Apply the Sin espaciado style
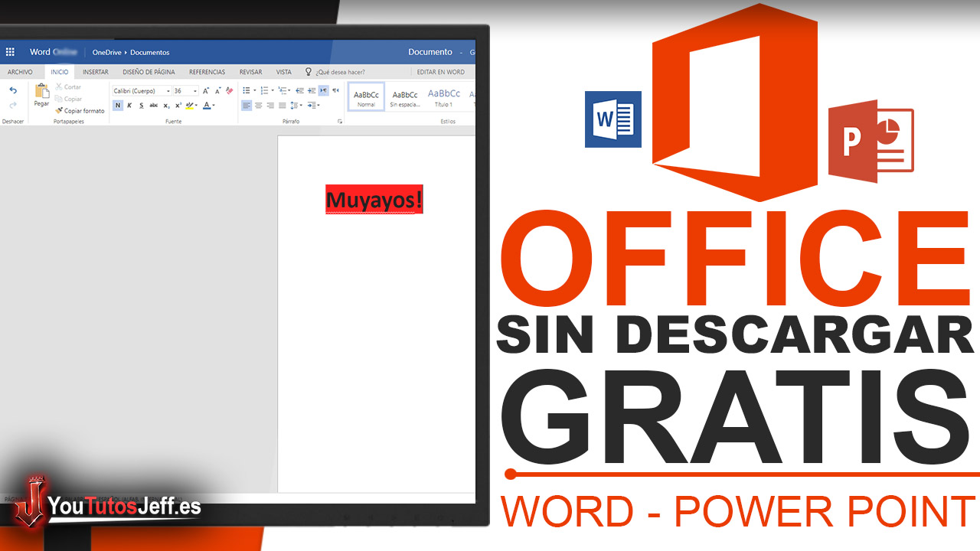 (404, 96)
